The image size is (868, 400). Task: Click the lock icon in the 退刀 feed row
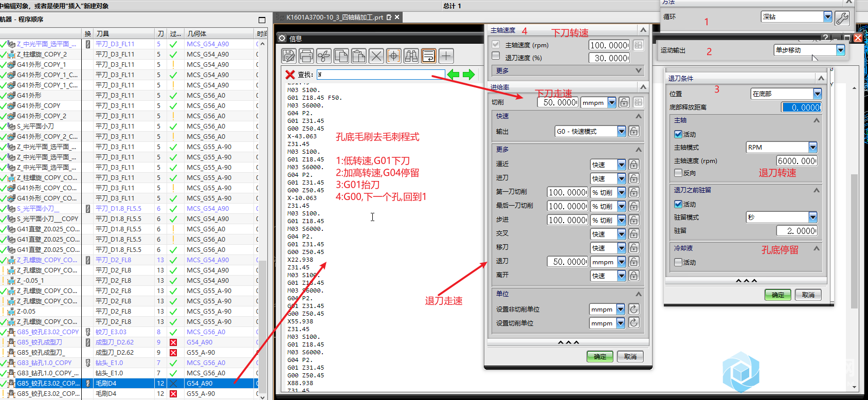(634, 262)
